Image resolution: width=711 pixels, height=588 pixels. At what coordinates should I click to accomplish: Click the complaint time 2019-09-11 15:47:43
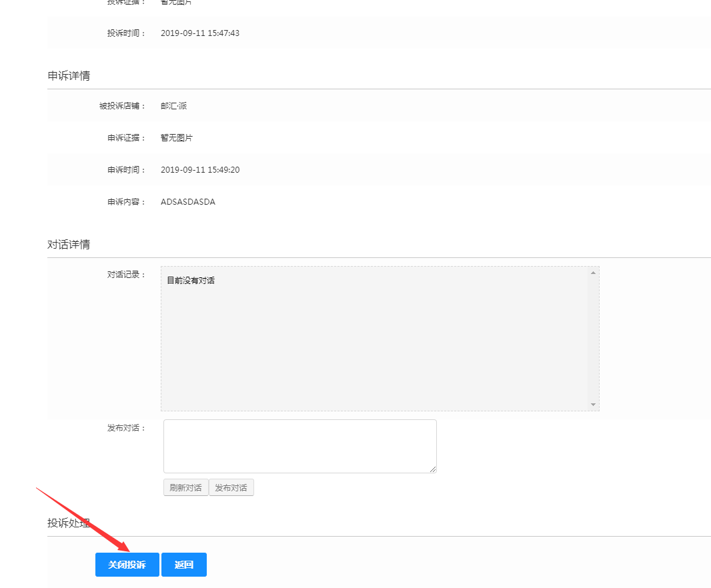point(200,33)
